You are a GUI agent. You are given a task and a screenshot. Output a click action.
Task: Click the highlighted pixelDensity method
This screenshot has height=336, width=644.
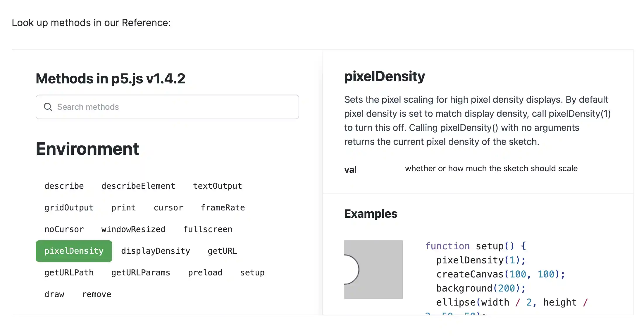[x=74, y=251]
